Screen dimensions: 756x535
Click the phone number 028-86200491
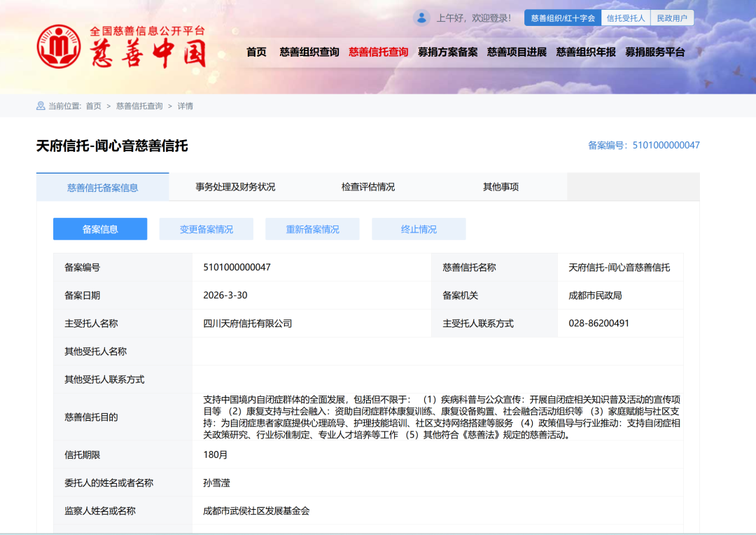click(x=598, y=324)
